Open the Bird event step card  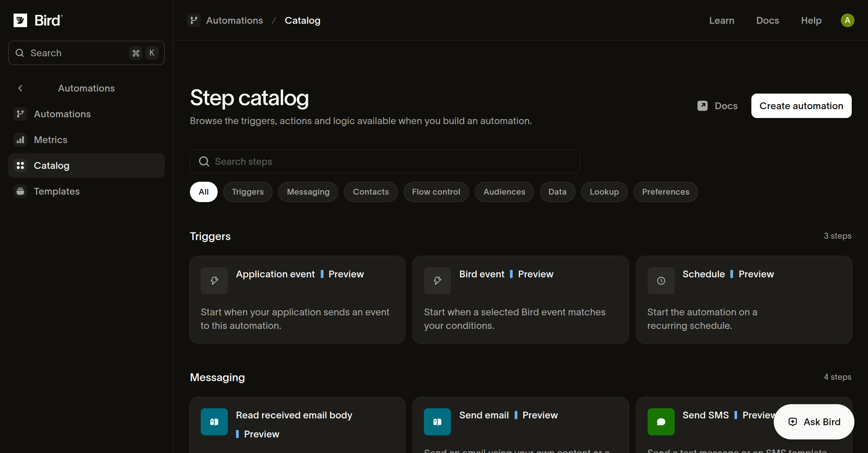coord(521,300)
